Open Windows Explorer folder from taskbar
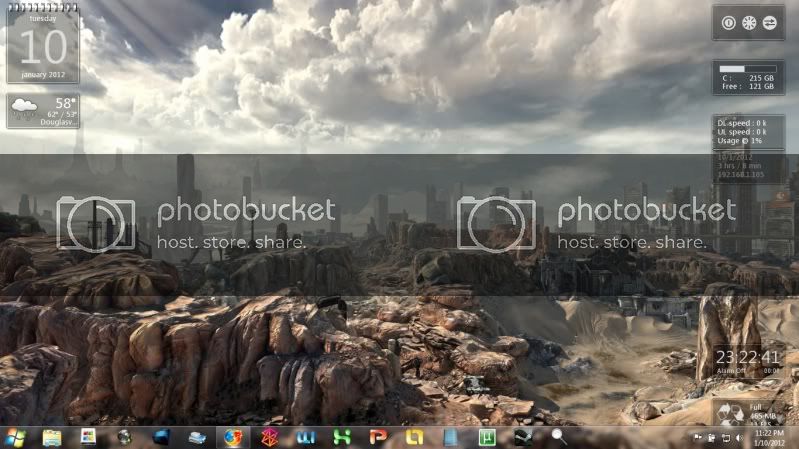 pyautogui.click(x=52, y=437)
